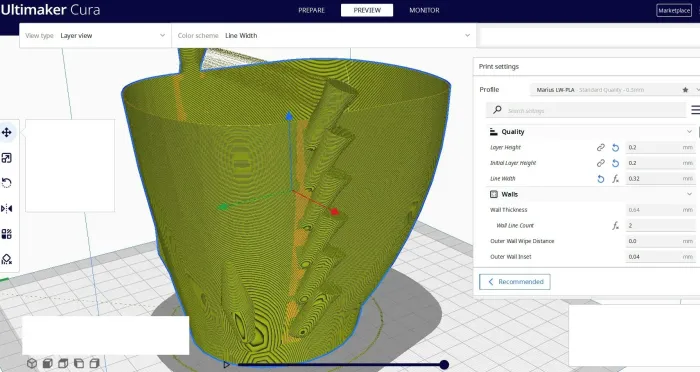Open the settings visibility hamburger menu
Viewport: 700px width, 372px height.
tap(695, 109)
